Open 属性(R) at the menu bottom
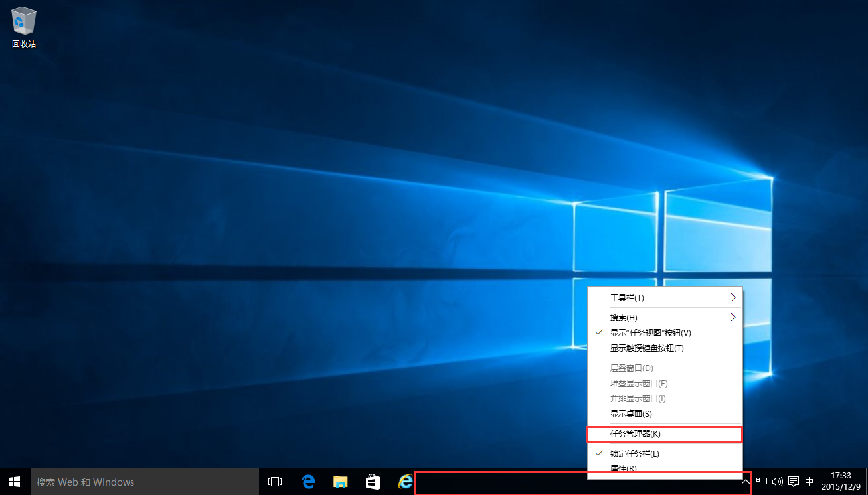This screenshot has width=868, height=495. [x=665, y=468]
